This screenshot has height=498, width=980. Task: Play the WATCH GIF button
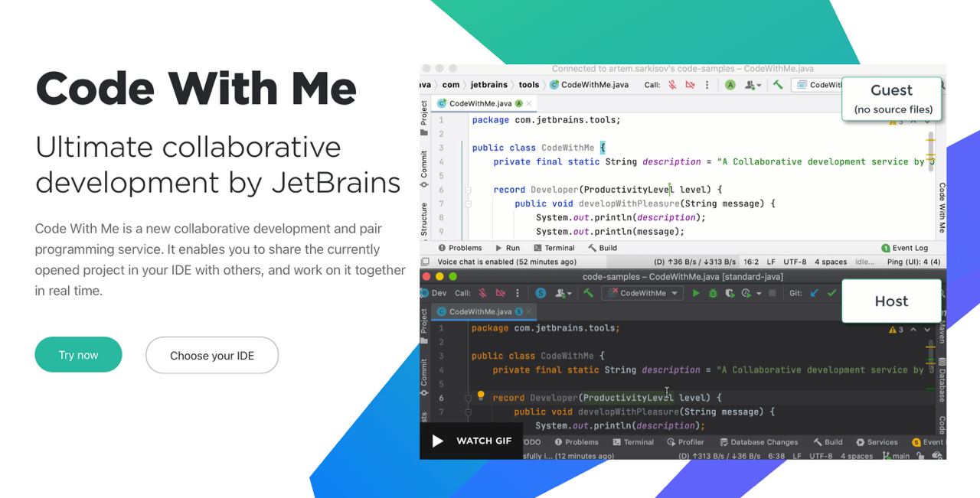pyautogui.click(x=472, y=441)
